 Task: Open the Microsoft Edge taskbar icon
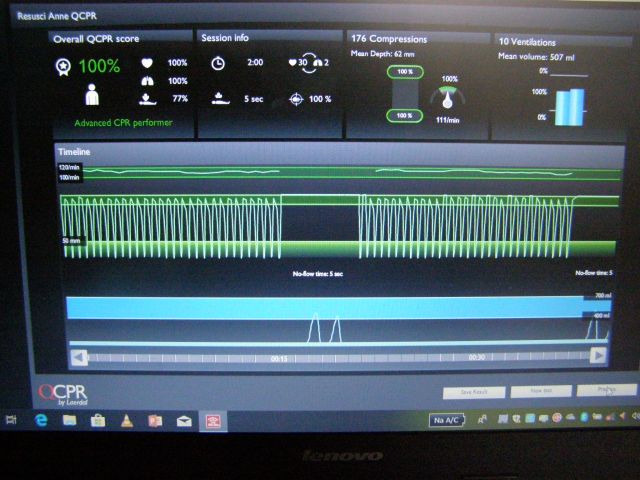tap(41, 421)
